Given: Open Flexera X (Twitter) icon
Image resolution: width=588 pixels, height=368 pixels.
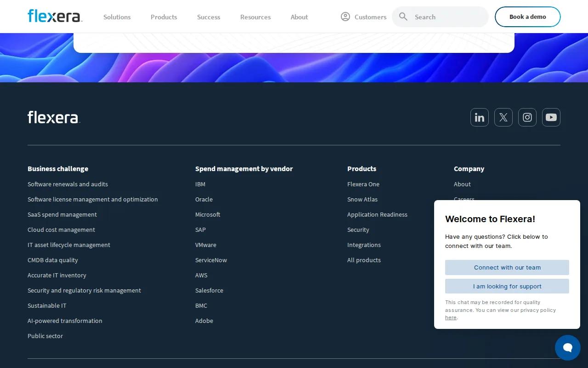Looking at the screenshot, I should click(503, 117).
